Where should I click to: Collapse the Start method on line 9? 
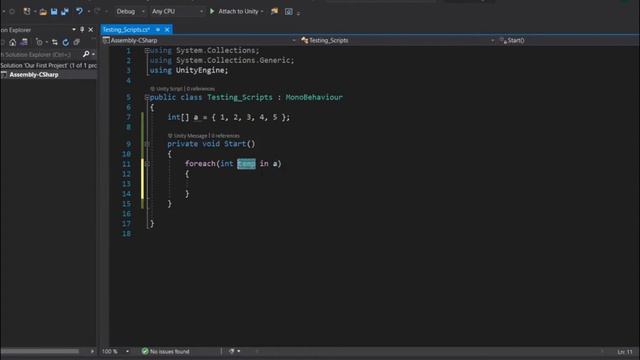click(147, 144)
